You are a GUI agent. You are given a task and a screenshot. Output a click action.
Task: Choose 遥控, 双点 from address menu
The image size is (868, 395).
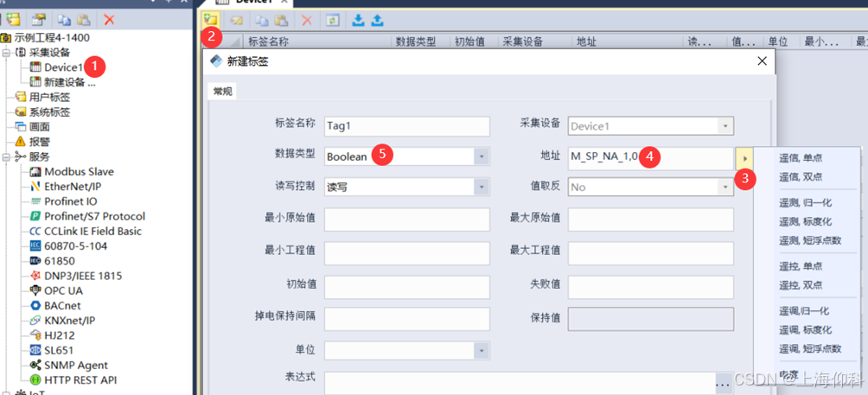801,285
